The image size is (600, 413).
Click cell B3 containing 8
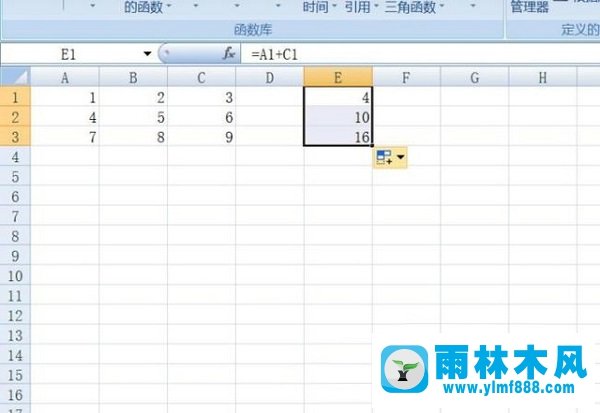(133, 137)
